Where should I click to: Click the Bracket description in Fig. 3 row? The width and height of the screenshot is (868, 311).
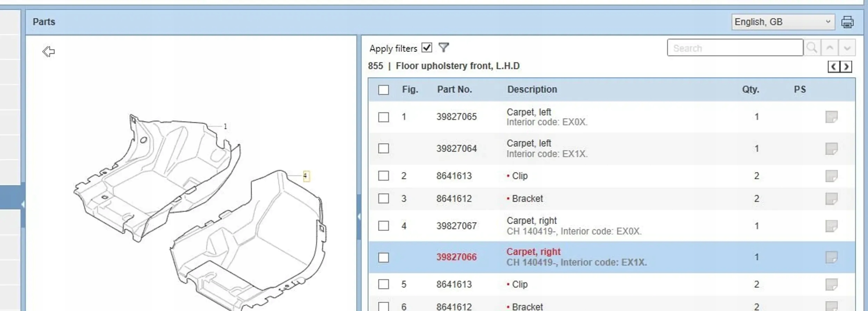527,199
